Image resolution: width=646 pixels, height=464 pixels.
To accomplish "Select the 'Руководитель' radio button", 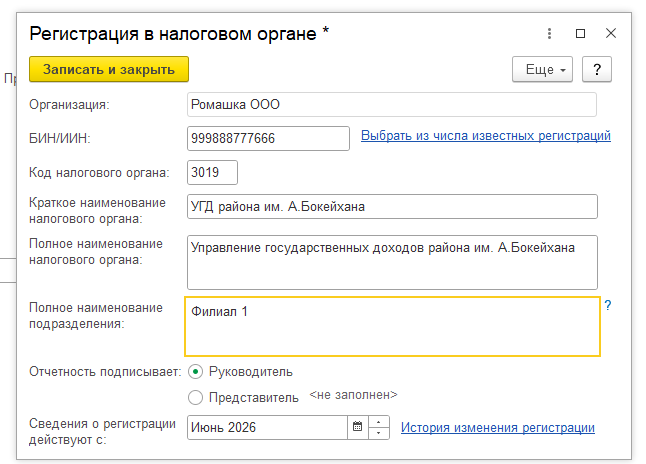I will [x=195, y=372].
